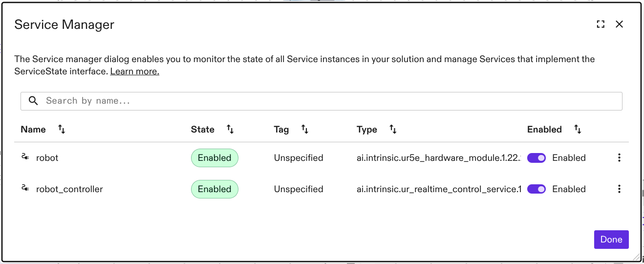Select the robot service row name

[47, 158]
